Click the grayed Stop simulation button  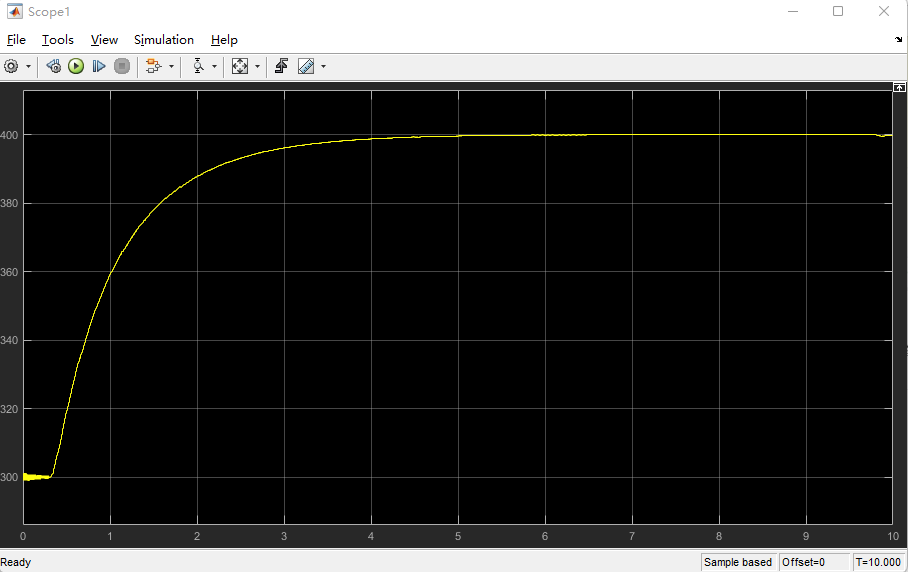click(122, 66)
